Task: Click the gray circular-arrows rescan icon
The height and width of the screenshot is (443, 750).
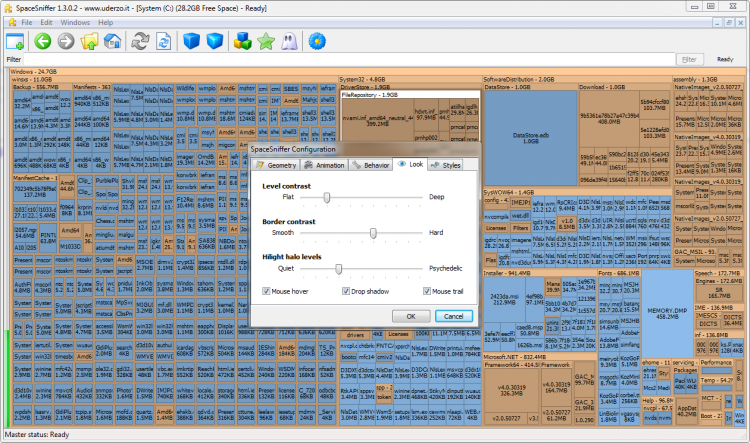Action: 139,41
